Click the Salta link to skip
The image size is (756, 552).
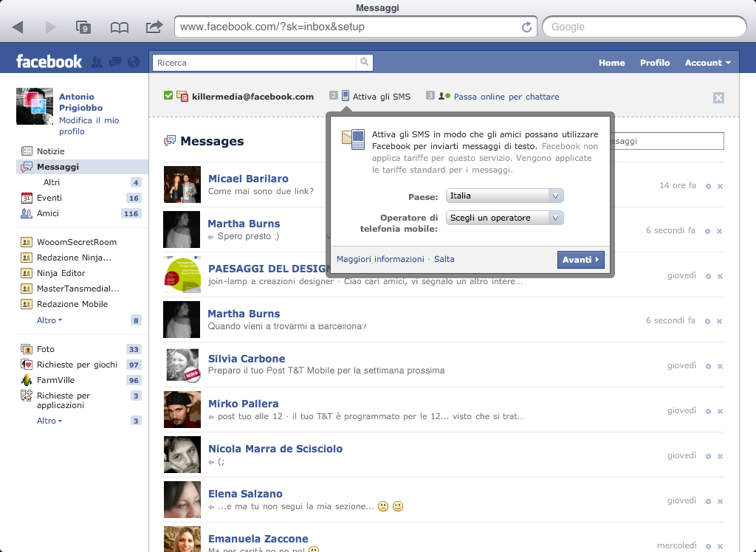(444, 259)
